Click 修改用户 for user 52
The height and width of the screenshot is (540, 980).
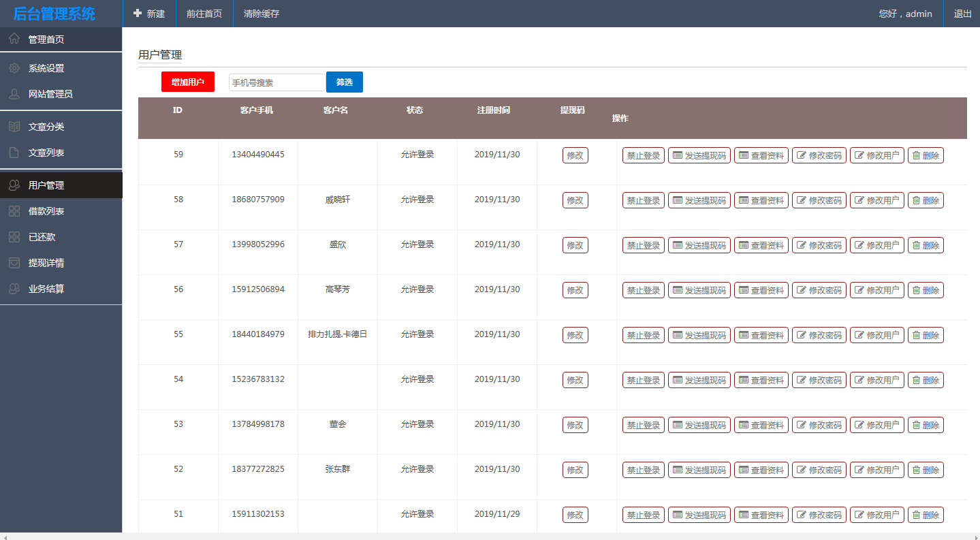877,470
